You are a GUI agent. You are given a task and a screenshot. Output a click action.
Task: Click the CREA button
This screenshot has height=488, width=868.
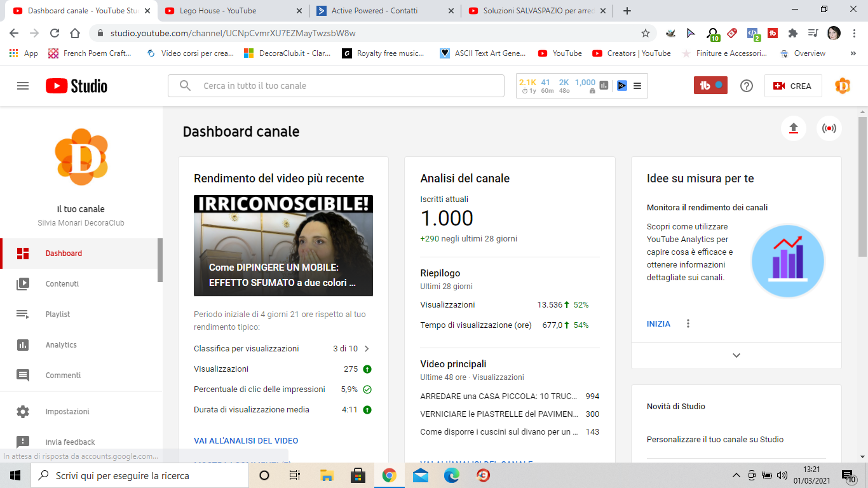pos(793,86)
